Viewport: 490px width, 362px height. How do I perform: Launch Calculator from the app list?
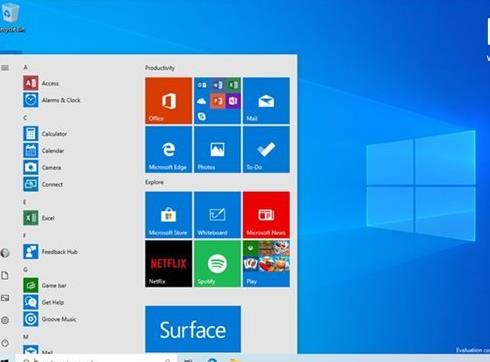pyautogui.click(x=45, y=134)
